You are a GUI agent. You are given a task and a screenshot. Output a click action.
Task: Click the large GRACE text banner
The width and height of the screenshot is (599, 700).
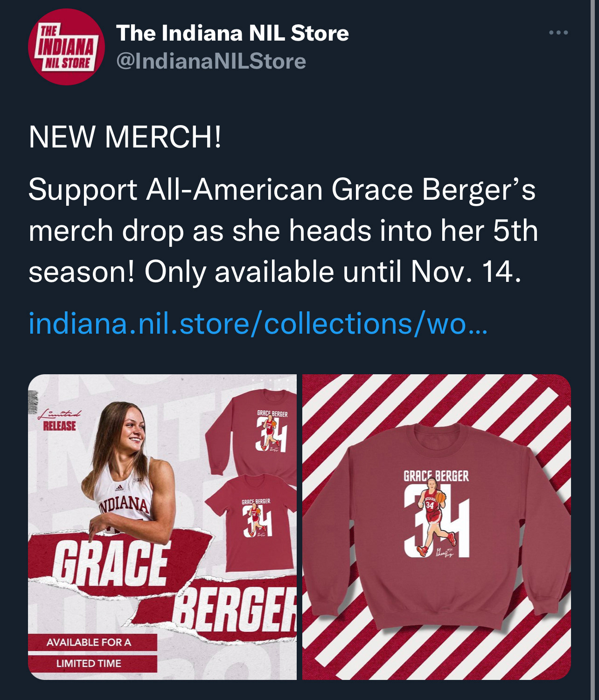click(111, 562)
